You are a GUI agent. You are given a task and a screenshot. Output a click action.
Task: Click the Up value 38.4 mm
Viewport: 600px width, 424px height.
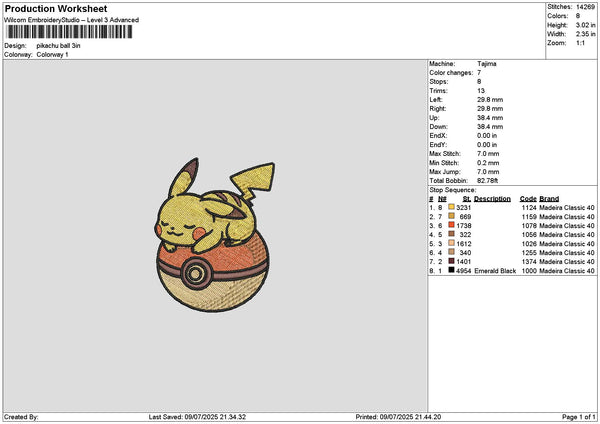click(490, 117)
